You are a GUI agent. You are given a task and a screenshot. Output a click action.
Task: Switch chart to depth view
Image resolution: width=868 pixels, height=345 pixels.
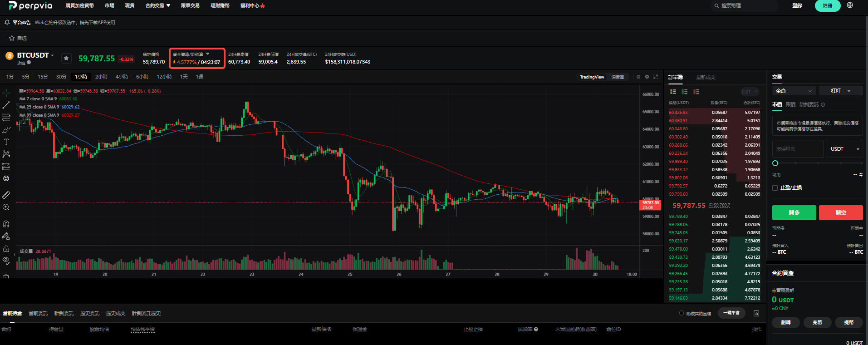[618, 77]
